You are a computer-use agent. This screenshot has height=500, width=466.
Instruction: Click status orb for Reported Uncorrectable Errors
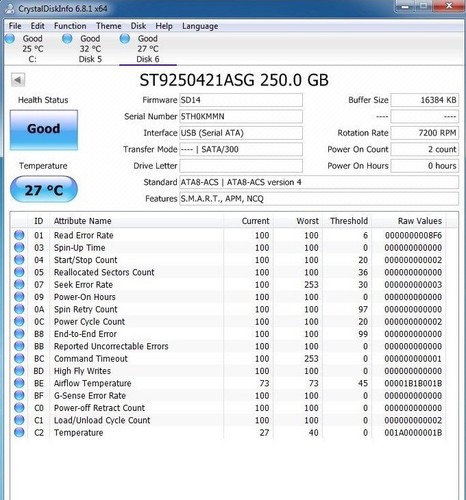tap(19, 346)
